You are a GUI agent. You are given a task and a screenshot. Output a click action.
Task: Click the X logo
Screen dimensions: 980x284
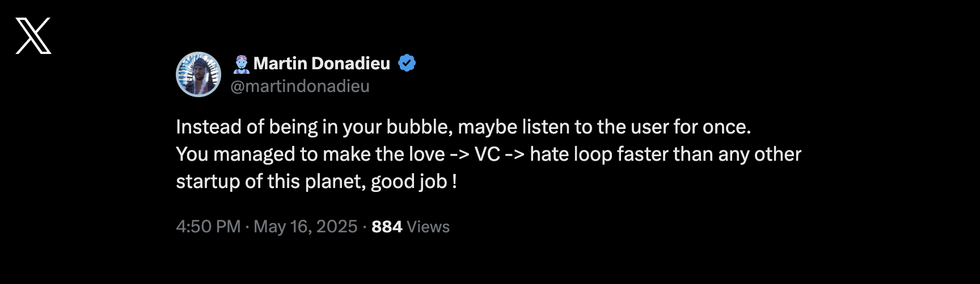(x=33, y=36)
